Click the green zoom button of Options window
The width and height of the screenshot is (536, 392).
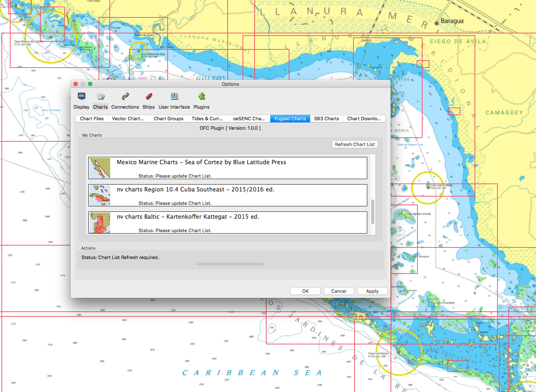point(90,84)
